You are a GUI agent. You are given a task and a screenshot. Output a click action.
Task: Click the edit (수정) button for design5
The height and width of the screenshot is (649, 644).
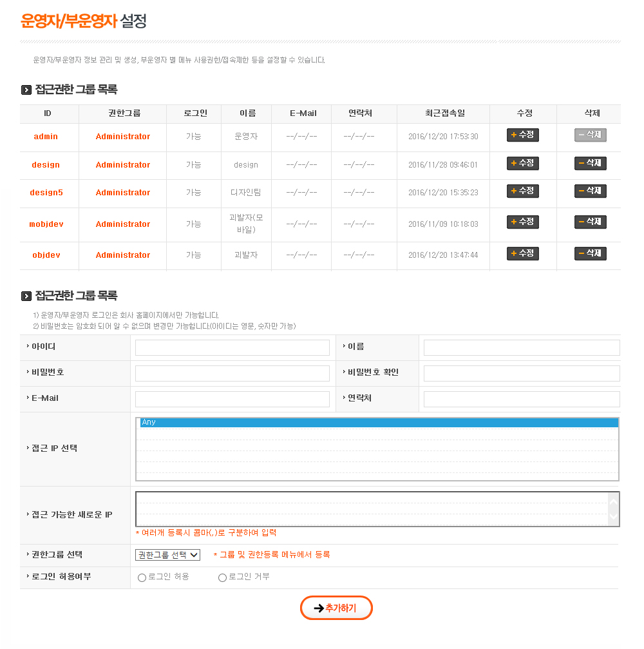[522, 191]
